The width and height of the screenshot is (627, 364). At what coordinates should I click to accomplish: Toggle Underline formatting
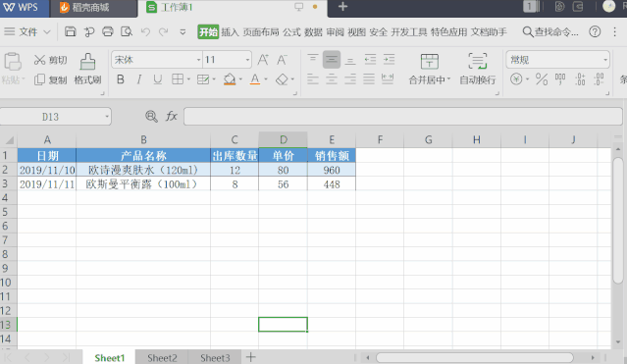158,79
